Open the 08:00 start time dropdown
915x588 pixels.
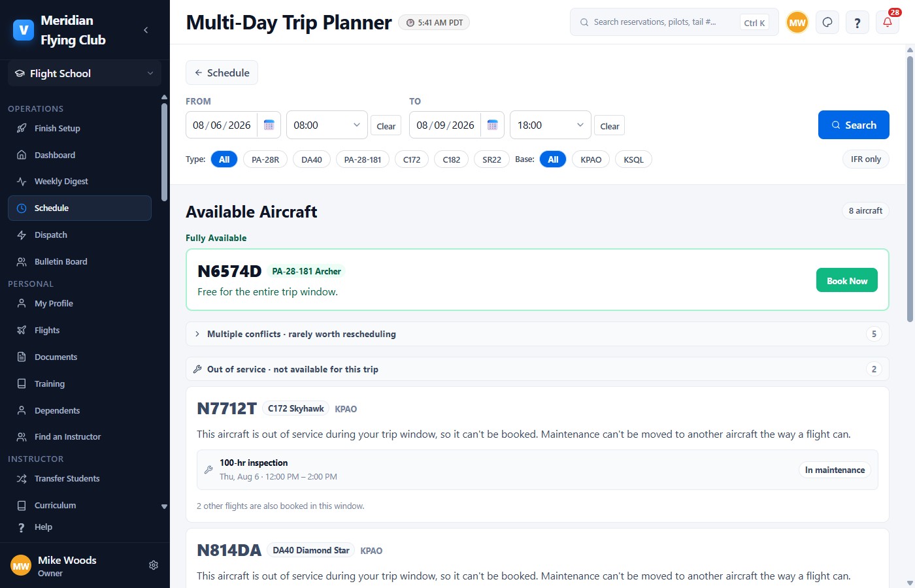[327, 125]
